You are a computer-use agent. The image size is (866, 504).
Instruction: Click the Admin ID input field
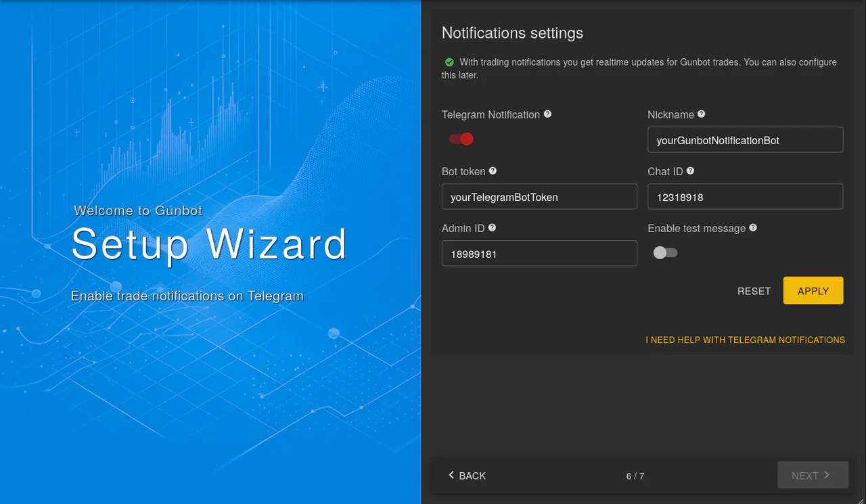(539, 254)
